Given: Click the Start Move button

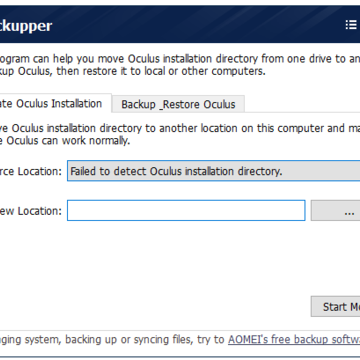Looking at the screenshot, I should click(x=335, y=306).
